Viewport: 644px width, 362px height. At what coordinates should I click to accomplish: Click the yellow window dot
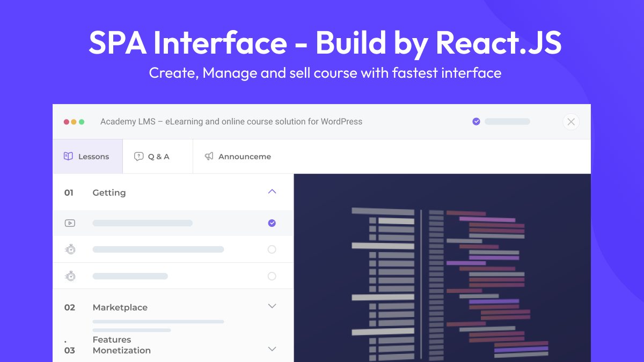click(x=74, y=122)
